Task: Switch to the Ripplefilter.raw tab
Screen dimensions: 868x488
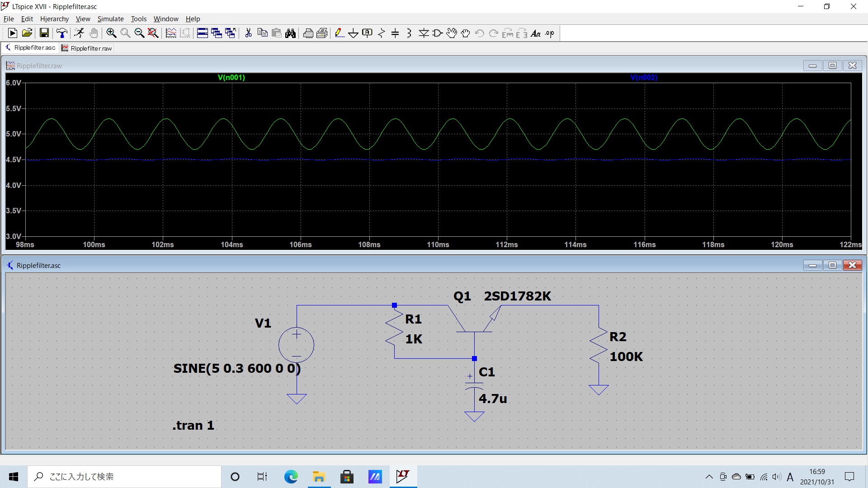Action: click(87, 48)
